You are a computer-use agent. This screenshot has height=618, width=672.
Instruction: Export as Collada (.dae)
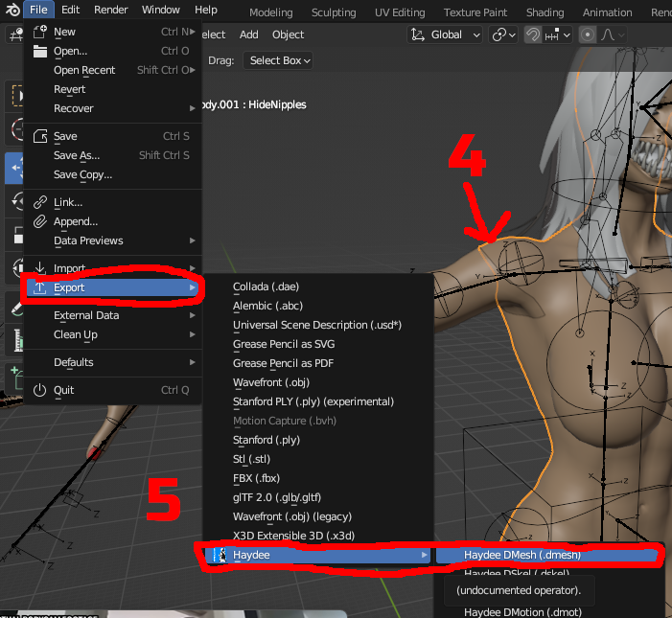tap(318, 286)
